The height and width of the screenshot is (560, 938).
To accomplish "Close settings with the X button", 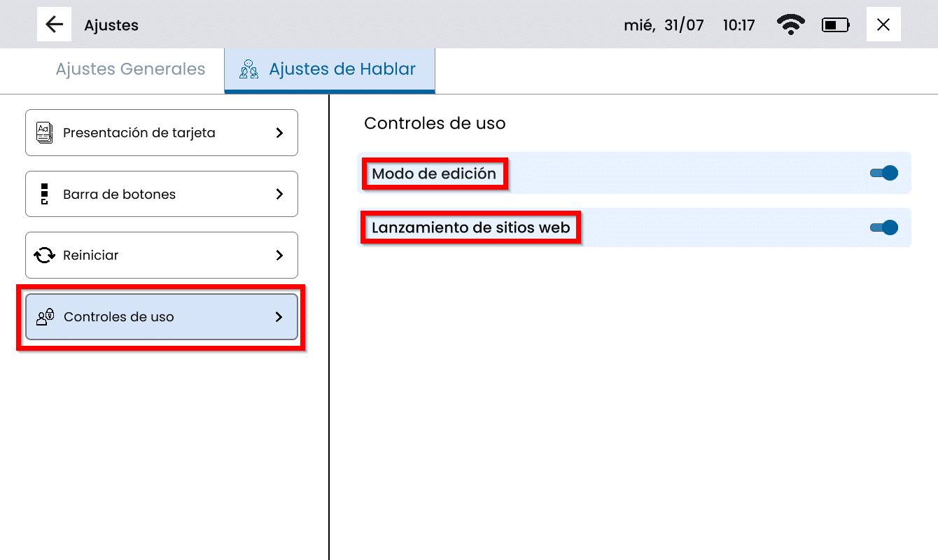I will click(x=883, y=24).
